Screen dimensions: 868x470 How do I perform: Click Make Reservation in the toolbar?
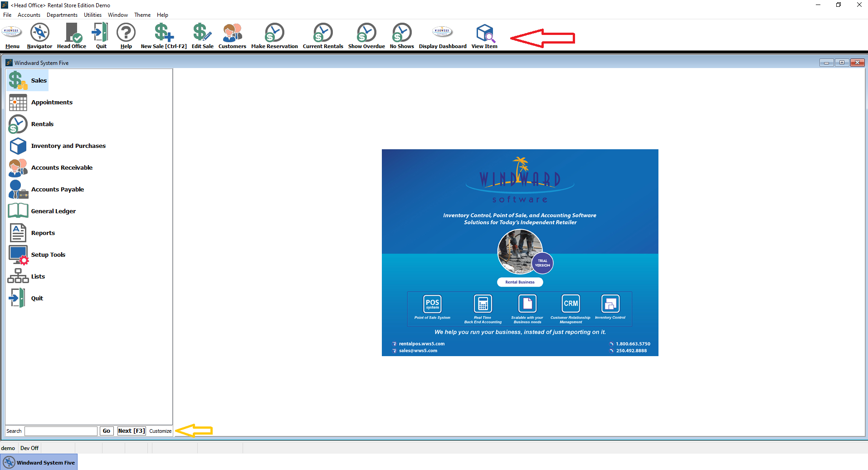coord(274,36)
